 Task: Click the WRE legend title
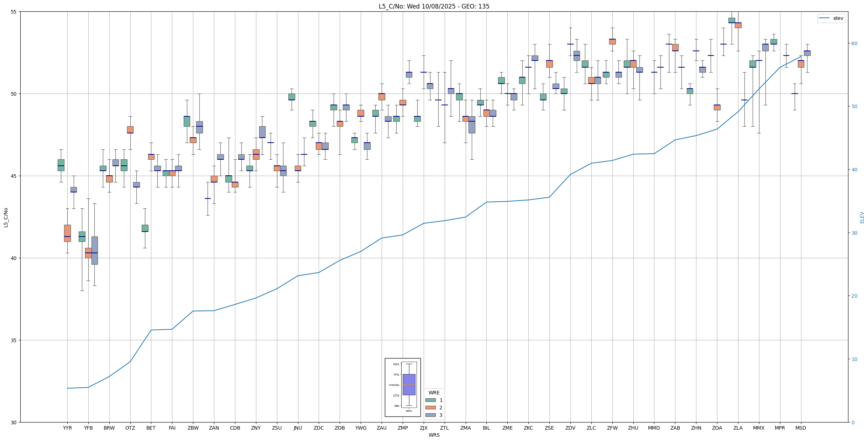434,393
